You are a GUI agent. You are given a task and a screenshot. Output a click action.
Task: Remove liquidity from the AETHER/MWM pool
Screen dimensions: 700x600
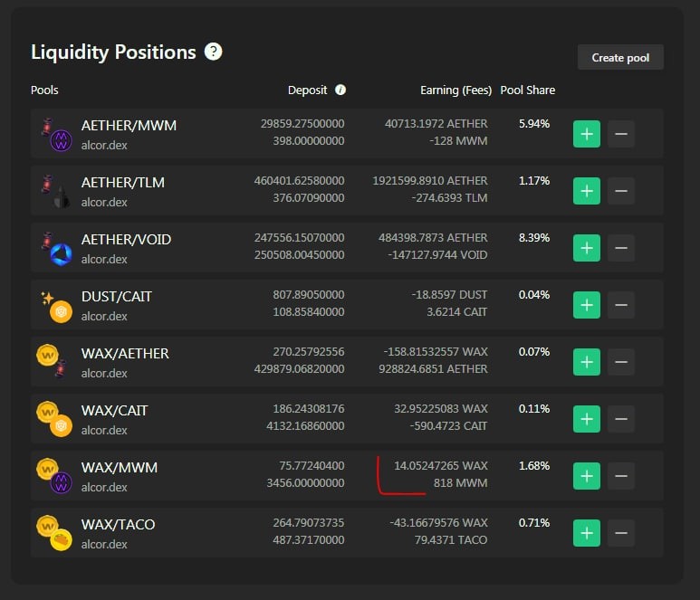621,134
